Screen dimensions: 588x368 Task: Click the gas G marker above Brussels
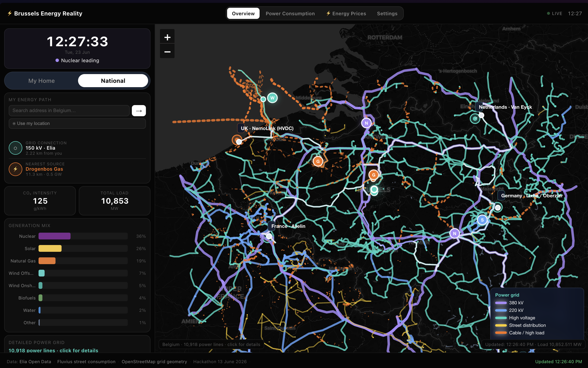[x=373, y=175]
